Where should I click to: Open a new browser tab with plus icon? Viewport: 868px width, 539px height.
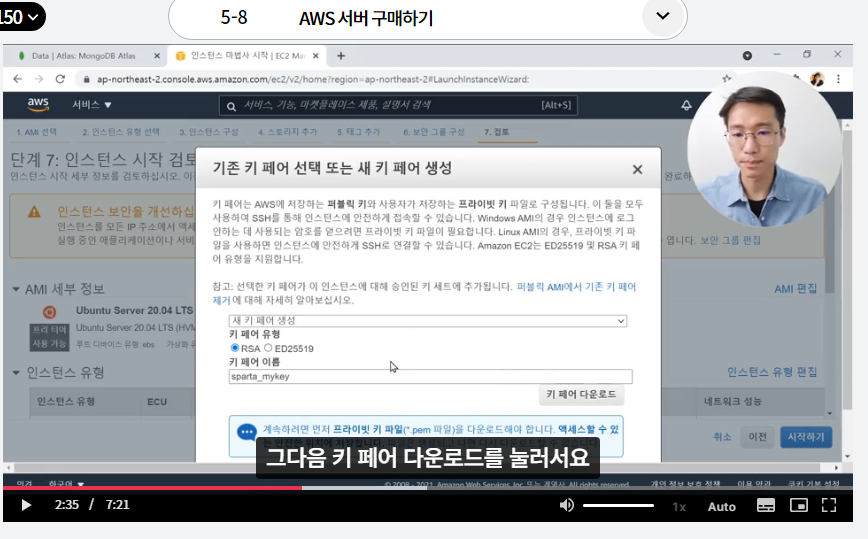[341, 56]
